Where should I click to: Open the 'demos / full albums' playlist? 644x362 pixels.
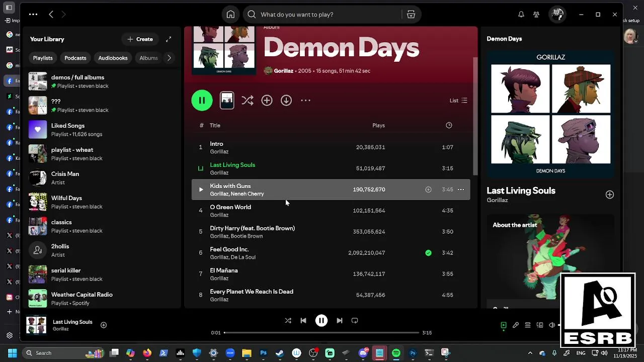click(103, 81)
